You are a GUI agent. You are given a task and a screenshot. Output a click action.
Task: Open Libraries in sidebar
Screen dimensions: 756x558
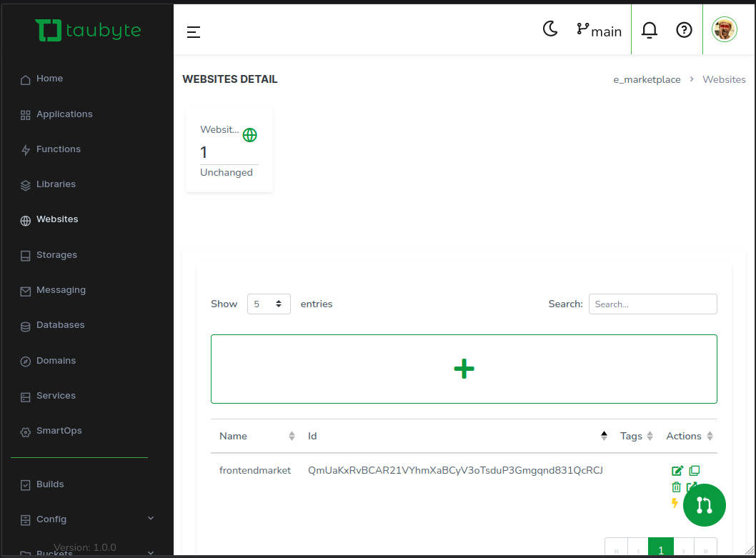56,184
